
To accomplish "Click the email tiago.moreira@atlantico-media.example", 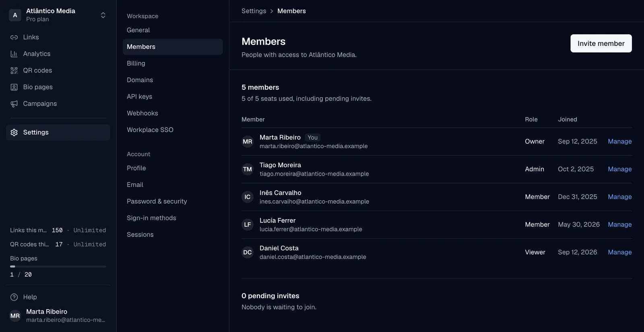I will pyautogui.click(x=314, y=174).
